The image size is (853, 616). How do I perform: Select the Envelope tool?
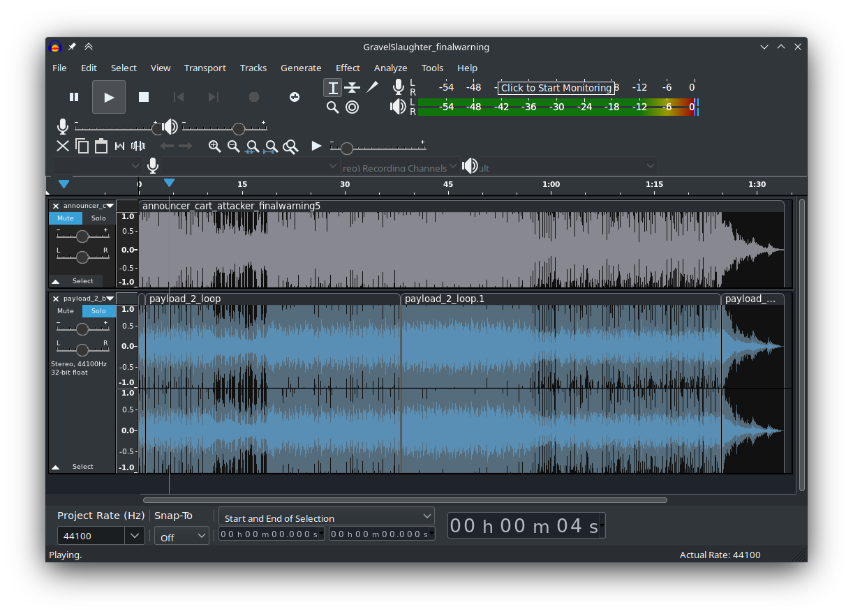pos(352,87)
